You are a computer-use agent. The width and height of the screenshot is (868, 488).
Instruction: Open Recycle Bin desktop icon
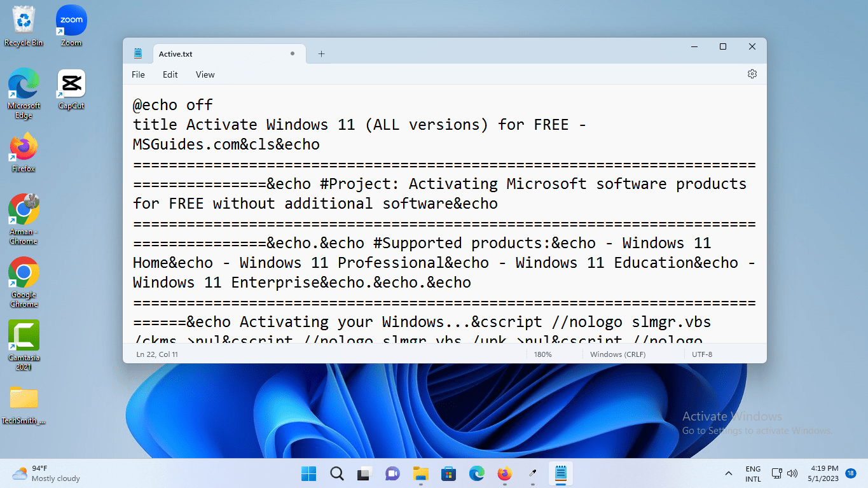tap(24, 25)
